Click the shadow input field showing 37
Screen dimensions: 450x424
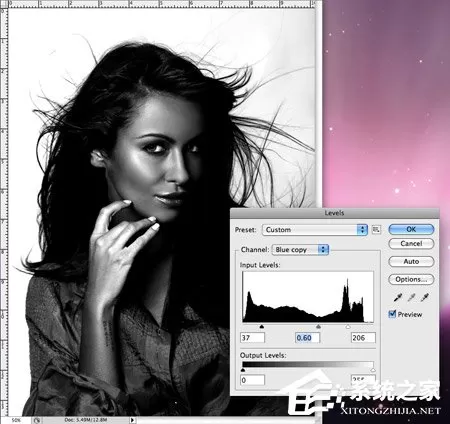click(x=252, y=338)
